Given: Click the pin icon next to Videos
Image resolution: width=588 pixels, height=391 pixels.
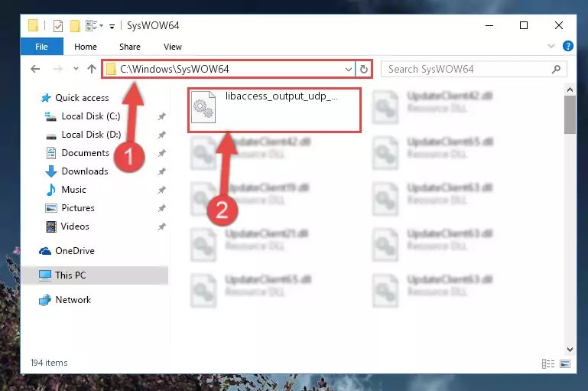Looking at the screenshot, I should pos(161,226).
